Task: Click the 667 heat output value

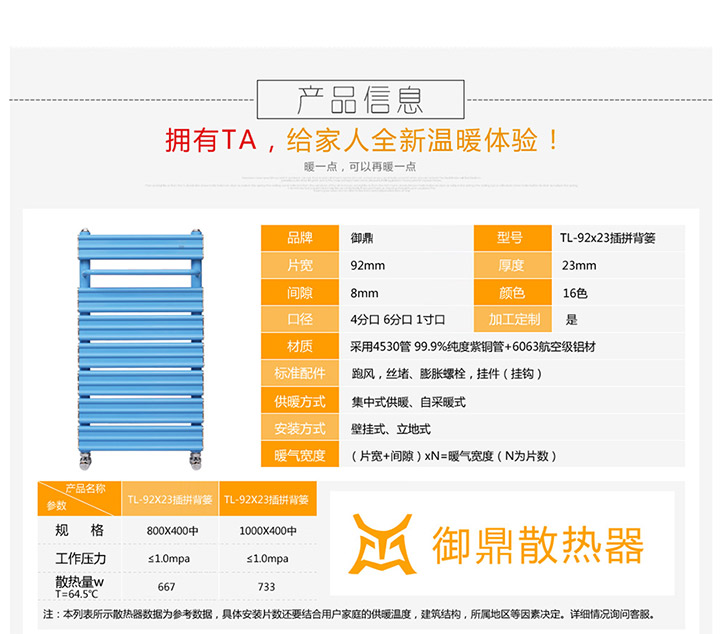Action: click(166, 587)
